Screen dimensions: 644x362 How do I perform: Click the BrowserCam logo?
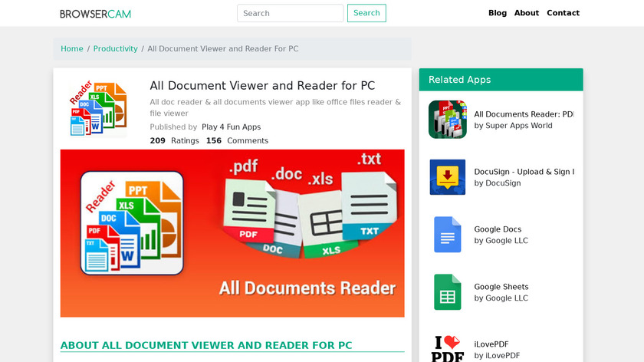coord(95,14)
